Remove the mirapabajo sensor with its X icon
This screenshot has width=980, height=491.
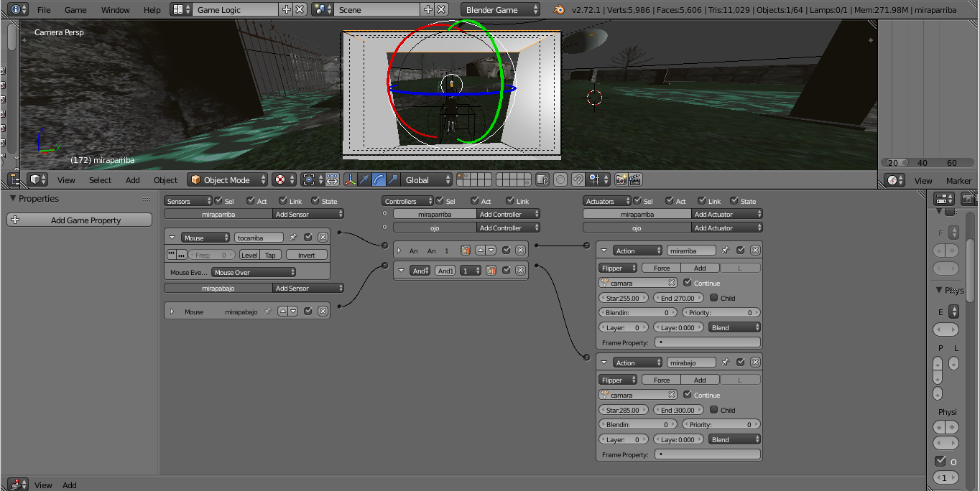coord(323,312)
